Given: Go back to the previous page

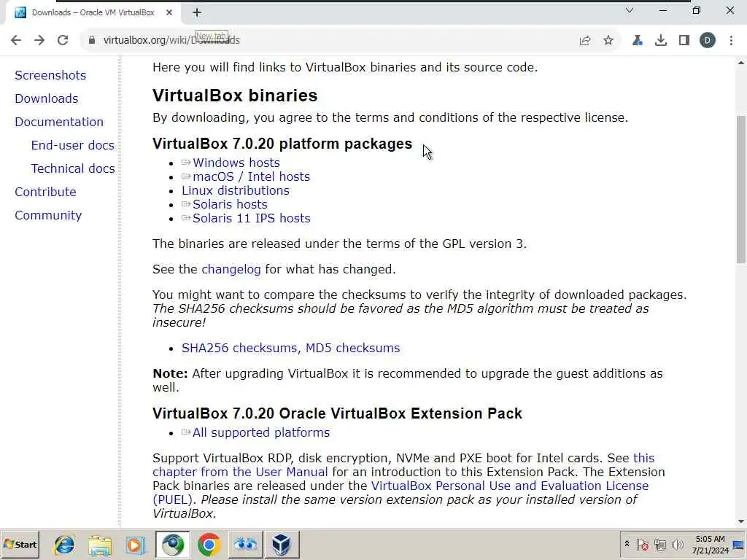Looking at the screenshot, I should tap(16, 40).
